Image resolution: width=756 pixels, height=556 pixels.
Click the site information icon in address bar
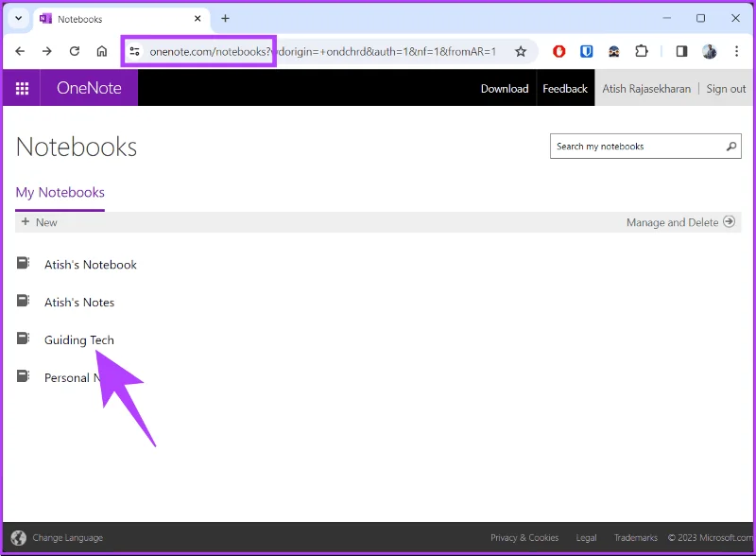click(134, 51)
